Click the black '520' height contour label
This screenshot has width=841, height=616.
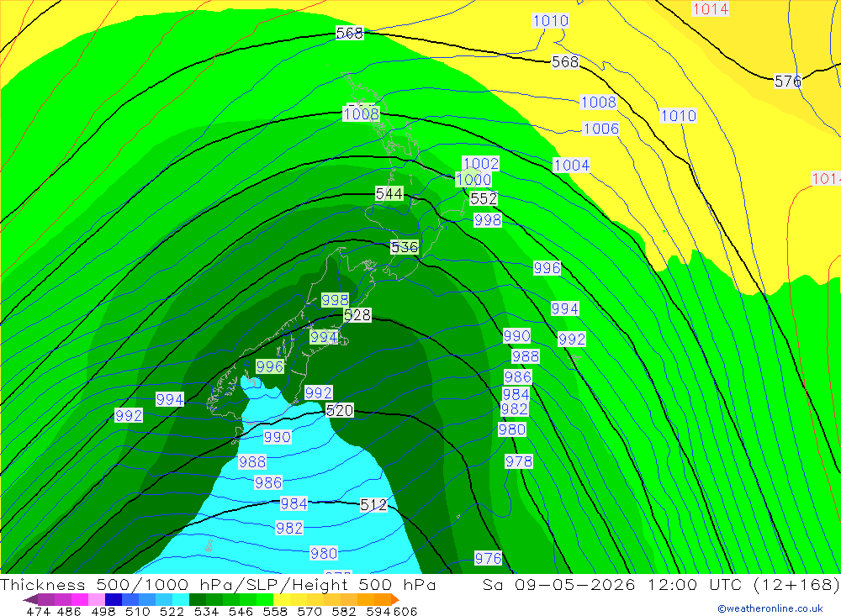[x=340, y=411]
